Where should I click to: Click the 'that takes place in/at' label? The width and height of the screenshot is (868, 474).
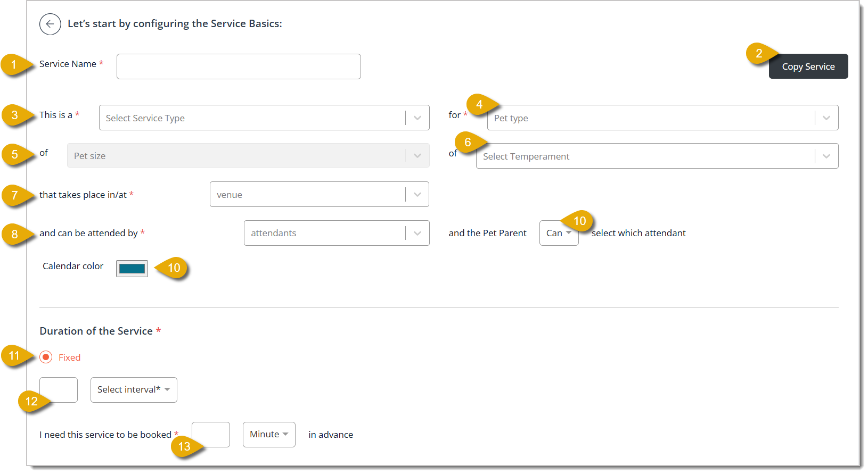click(83, 195)
